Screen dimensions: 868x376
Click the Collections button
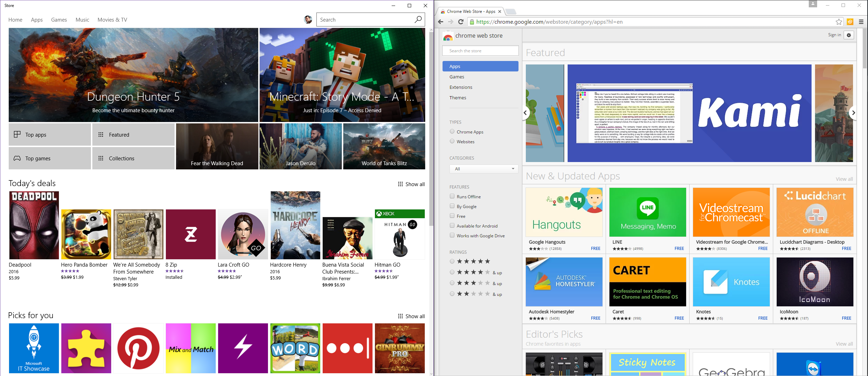pos(133,158)
